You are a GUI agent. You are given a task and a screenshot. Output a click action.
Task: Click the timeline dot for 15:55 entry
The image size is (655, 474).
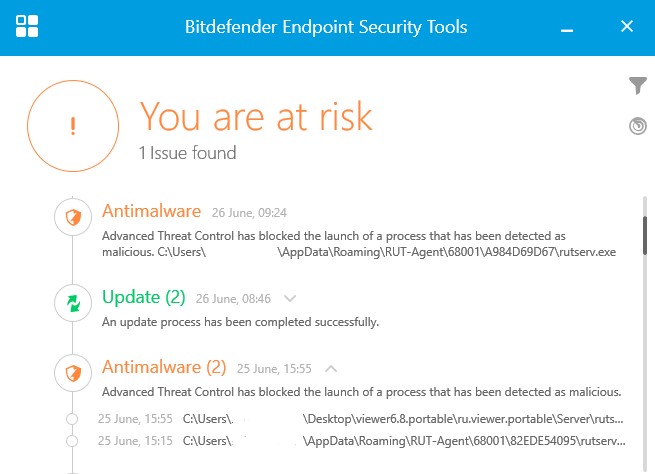71,418
